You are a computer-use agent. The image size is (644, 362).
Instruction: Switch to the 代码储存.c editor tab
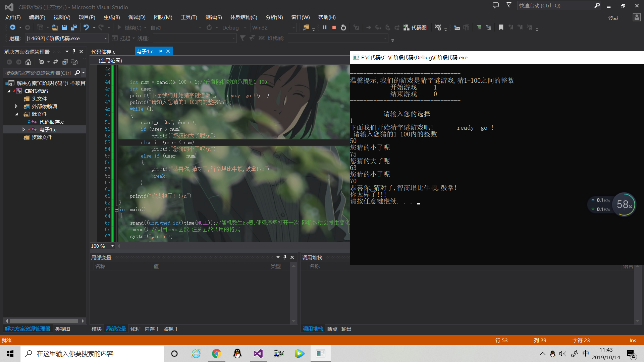coord(103,52)
